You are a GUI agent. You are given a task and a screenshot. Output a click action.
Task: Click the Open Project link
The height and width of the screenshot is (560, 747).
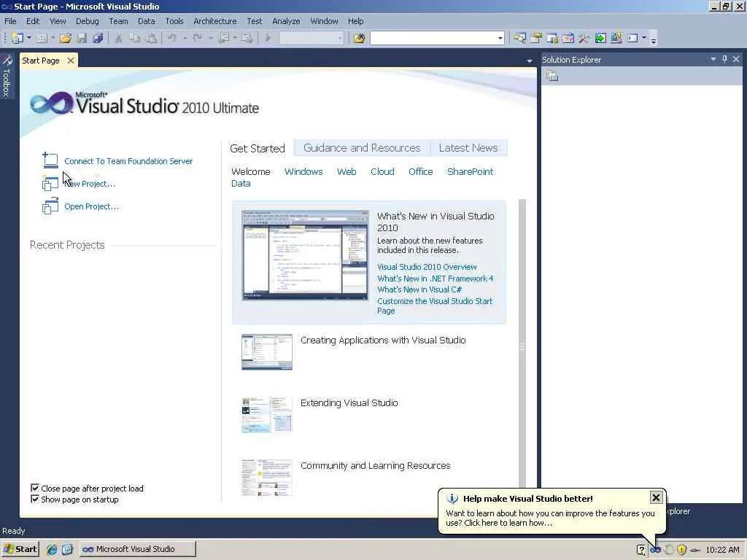[x=91, y=206]
